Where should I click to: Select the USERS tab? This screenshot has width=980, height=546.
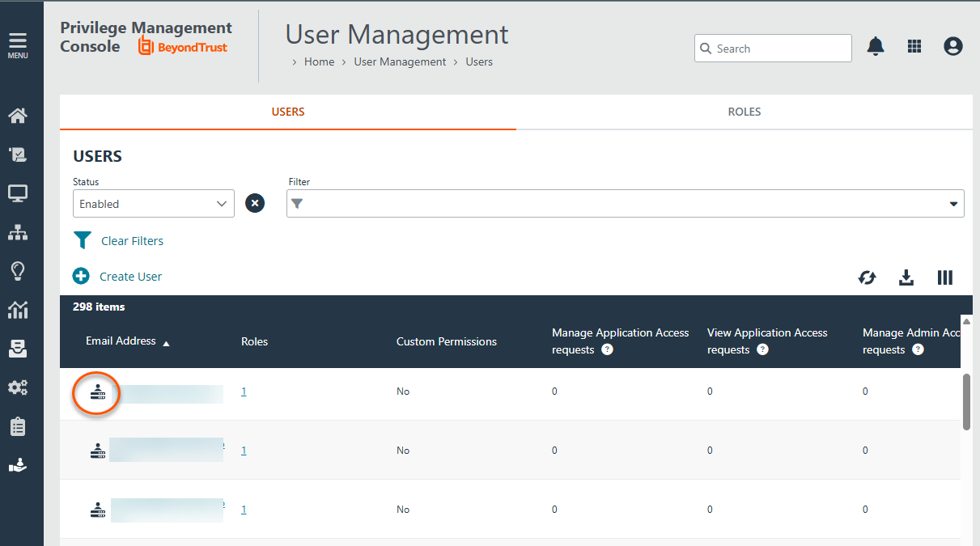tap(288, 112)
